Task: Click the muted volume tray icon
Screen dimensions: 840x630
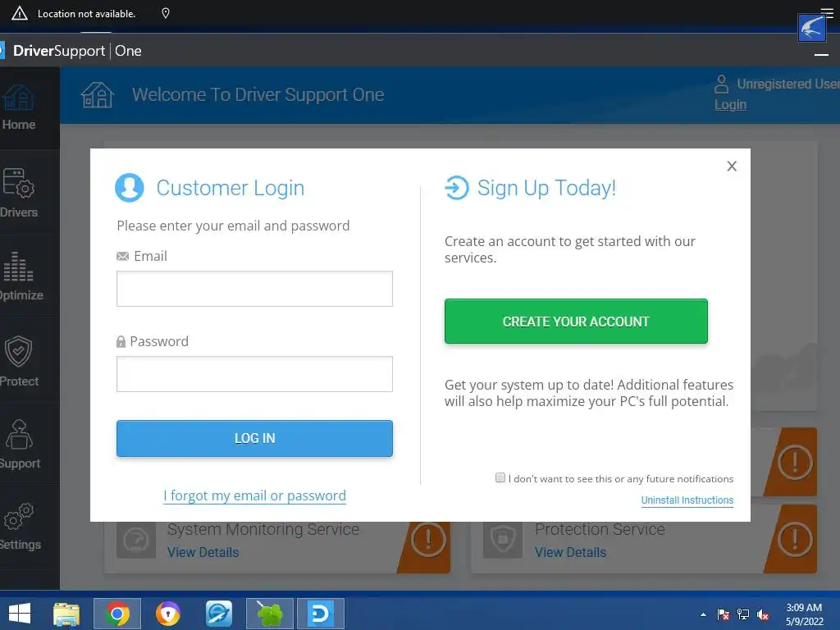Action: (x=763, y=614)
